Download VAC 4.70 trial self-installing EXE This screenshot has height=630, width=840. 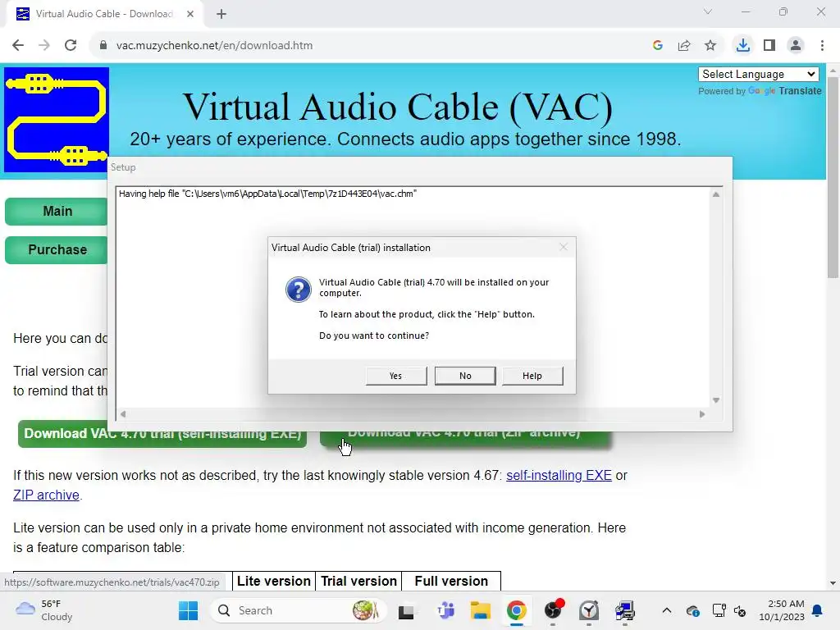(162, 434)
